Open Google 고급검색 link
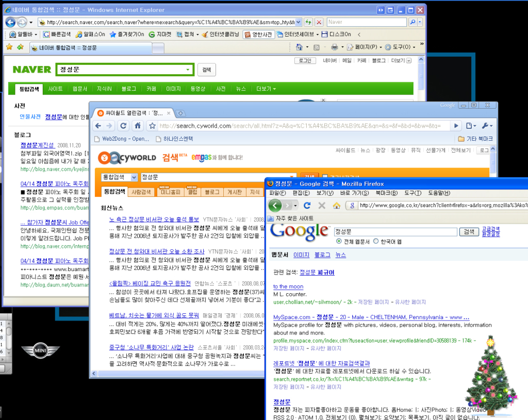528x420 pixels. coord(491,229)
